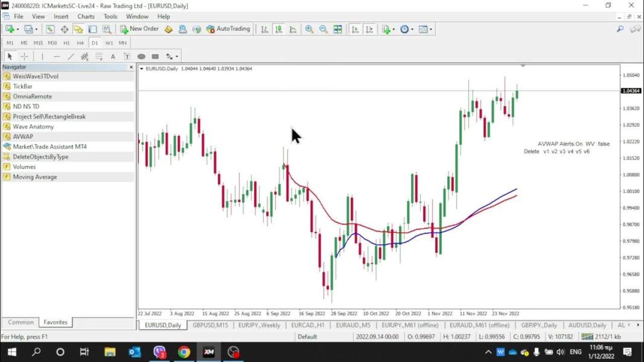Select the Crosshair tool

click(24, 57)
